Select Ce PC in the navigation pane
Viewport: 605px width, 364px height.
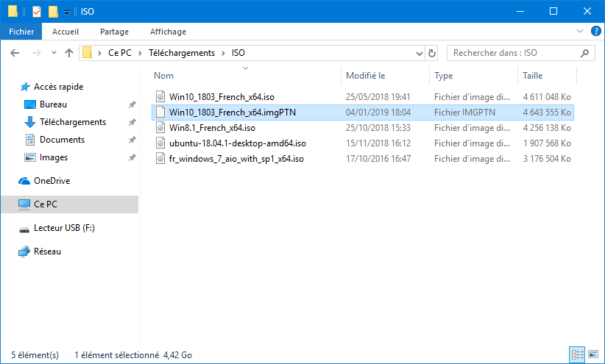69,204
